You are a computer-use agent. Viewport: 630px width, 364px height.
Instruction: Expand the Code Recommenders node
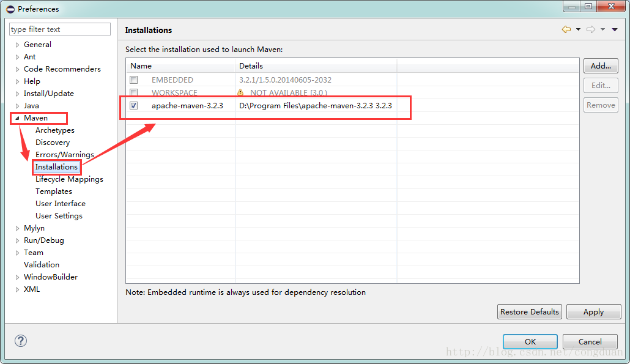[x=17, y=69]
